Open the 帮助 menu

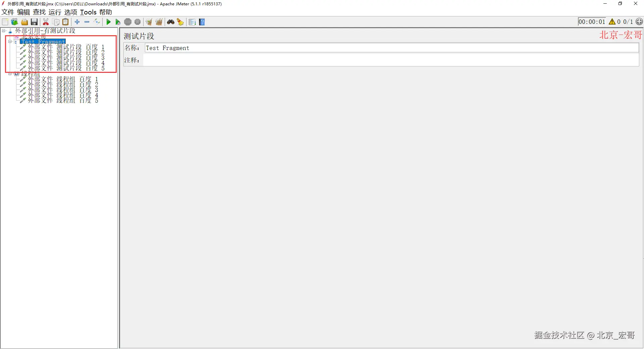coord(106,12)
